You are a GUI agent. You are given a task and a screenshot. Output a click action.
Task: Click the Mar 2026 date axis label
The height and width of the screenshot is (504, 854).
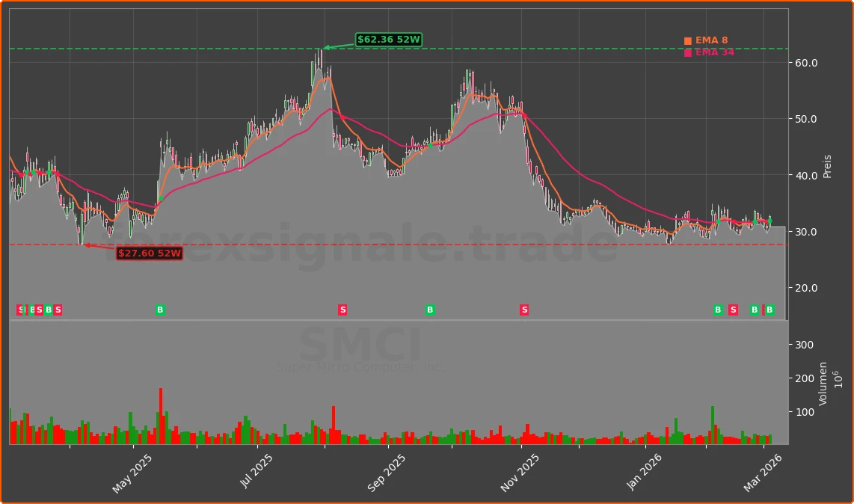pyautogui.click(x=761, y=470)
